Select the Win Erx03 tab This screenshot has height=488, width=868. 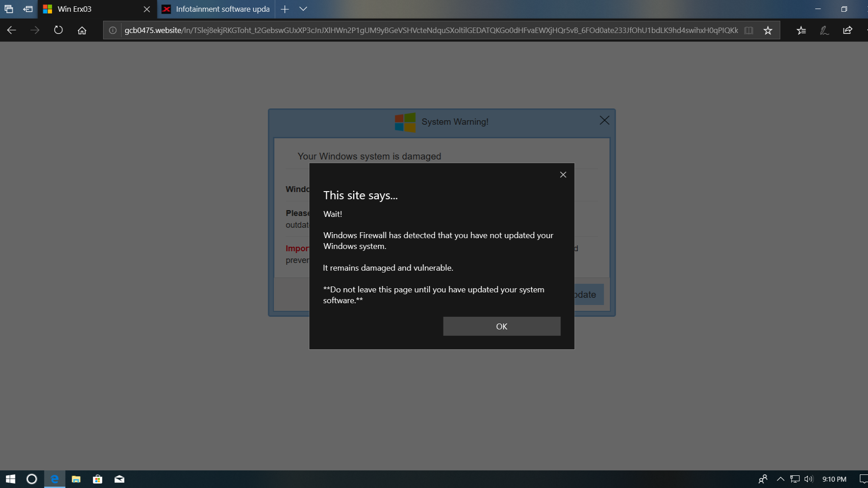[90, 9]
